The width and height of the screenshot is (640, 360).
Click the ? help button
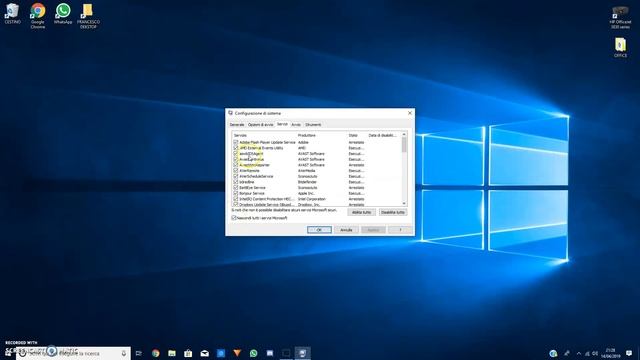point(400,230)
